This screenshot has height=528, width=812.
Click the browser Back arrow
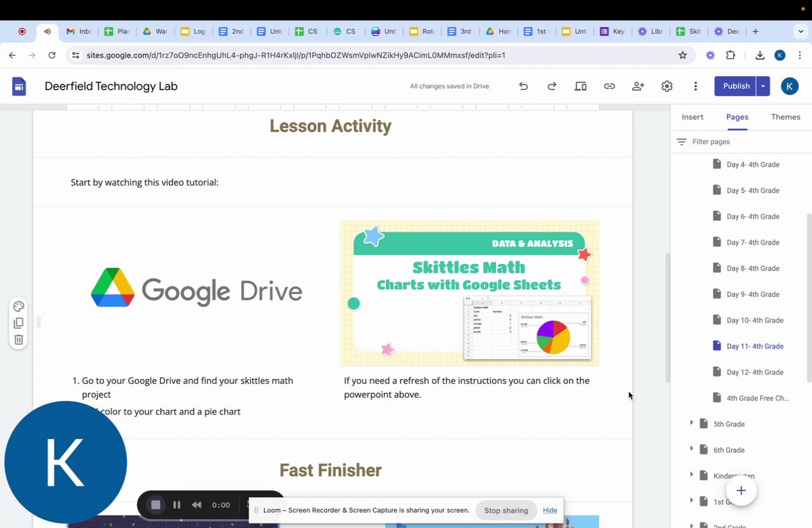(12, 55)
